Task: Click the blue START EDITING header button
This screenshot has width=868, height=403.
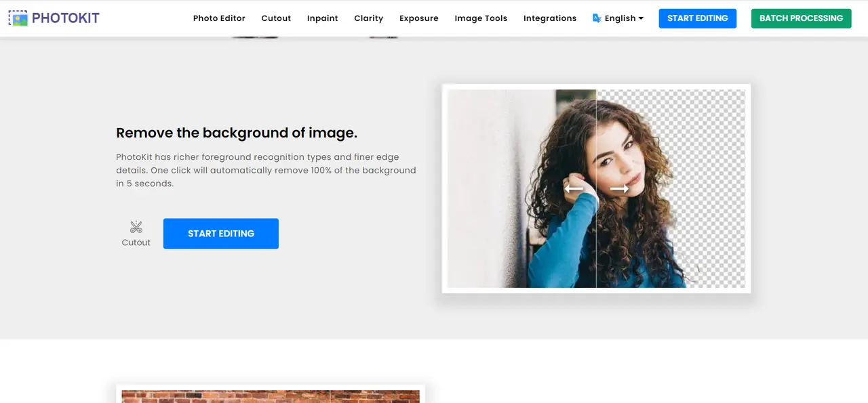Action: 698,18
